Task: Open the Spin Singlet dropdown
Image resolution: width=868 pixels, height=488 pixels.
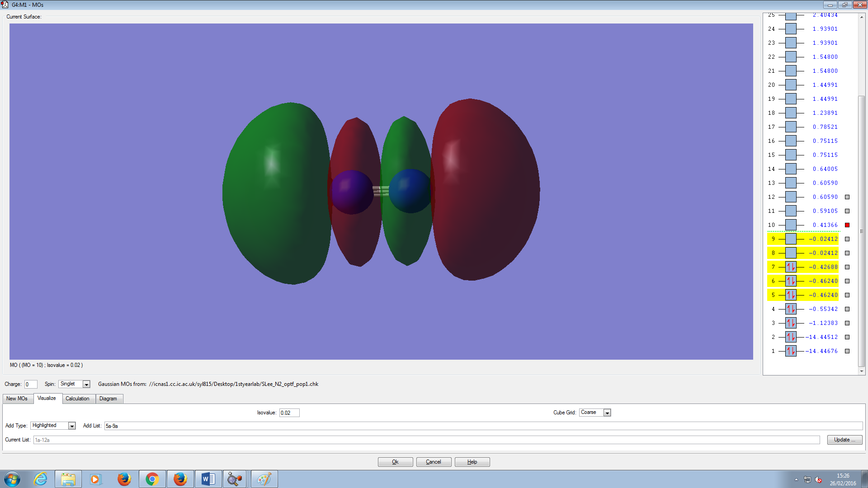Action: (86, 384)
